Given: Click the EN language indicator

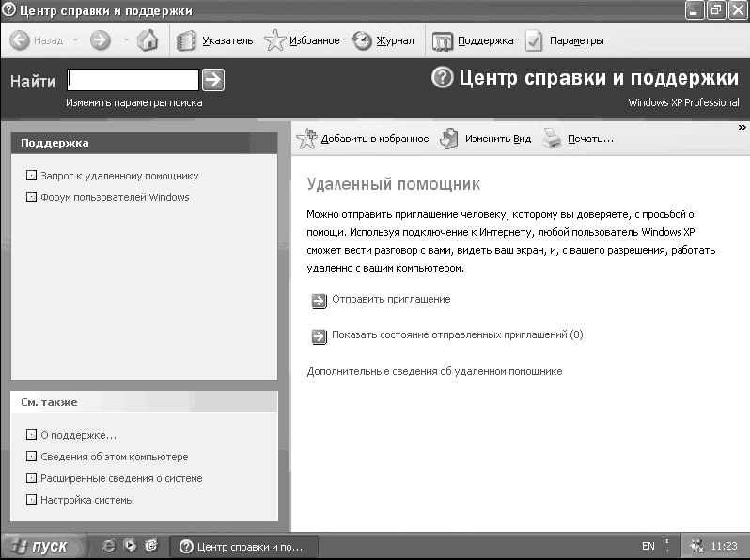Looking at the screenshot, I should tap(648, 546).
